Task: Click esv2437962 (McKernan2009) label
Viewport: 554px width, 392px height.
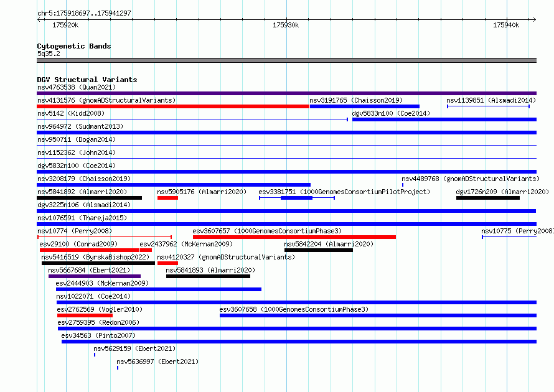Action: [186, 244]
